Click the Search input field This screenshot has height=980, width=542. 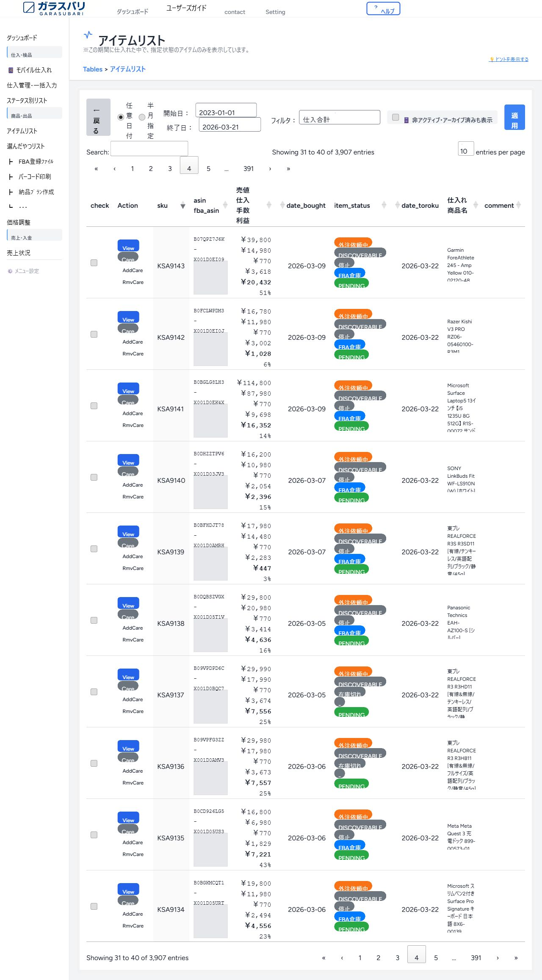(x=149, y=149)
